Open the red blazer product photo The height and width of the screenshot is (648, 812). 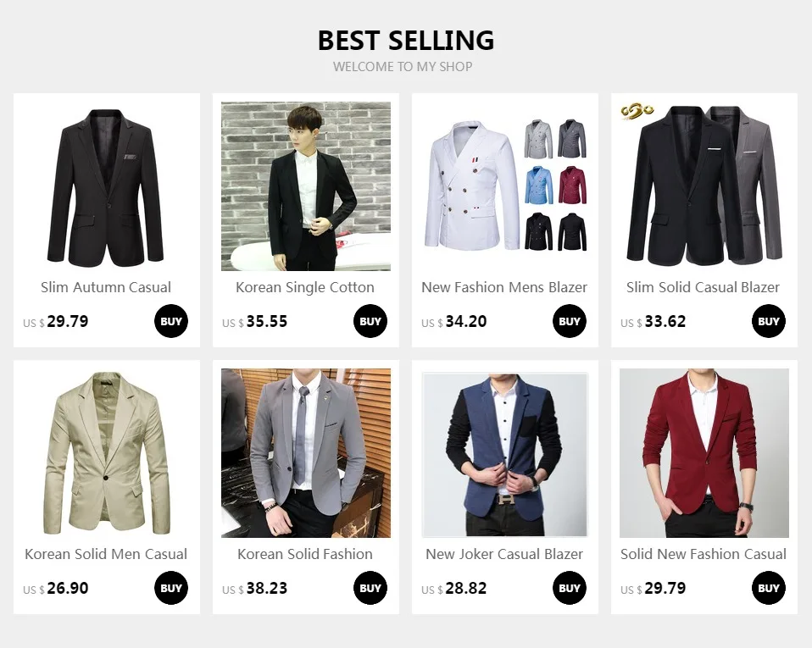click(704, 453)
